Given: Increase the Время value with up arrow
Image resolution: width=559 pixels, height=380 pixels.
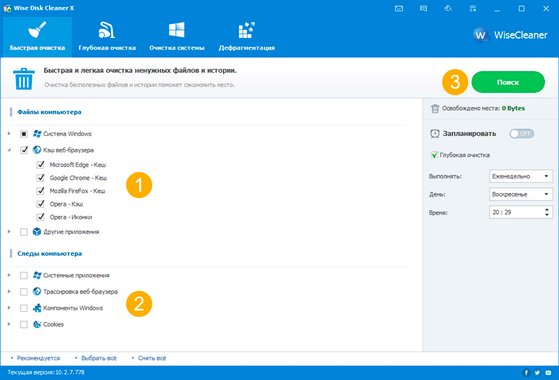Looking at the screenshot, I should [x=547, y=210].
